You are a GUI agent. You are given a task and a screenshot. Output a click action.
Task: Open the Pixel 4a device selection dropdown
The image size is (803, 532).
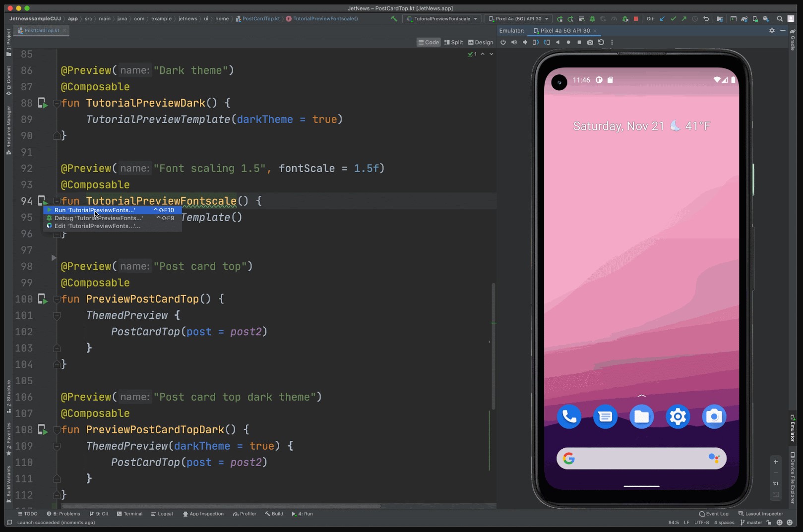518,18
